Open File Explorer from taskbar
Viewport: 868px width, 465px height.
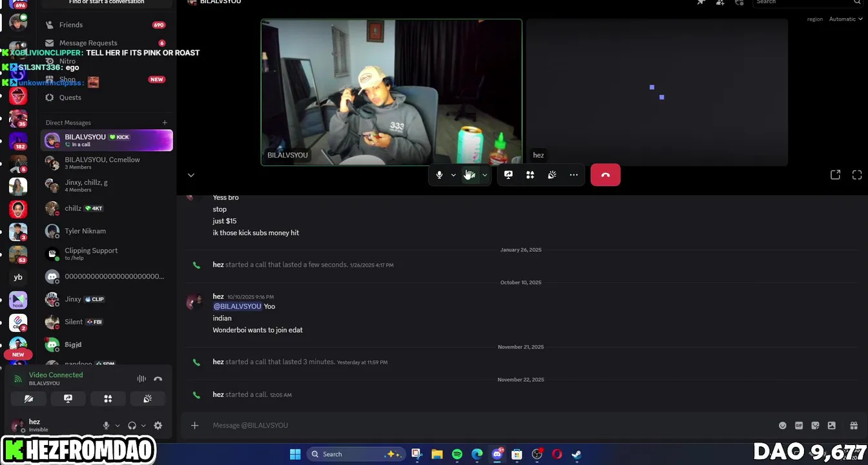tap(437, 454)
